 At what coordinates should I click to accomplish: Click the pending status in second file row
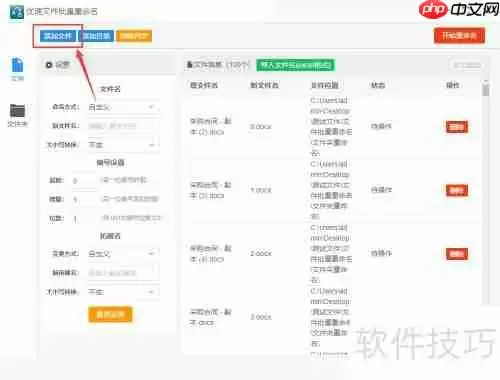tap(381, 190)
